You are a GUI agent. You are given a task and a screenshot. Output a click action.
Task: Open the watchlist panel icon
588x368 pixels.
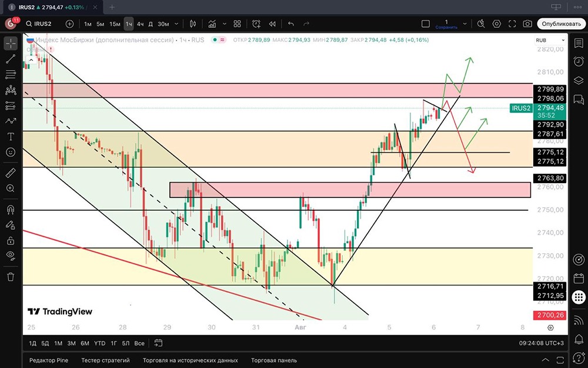point(578,43)
